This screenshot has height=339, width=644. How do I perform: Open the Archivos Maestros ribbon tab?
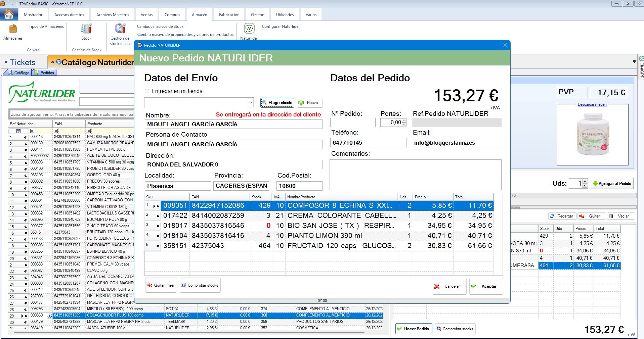coord(113,15)
